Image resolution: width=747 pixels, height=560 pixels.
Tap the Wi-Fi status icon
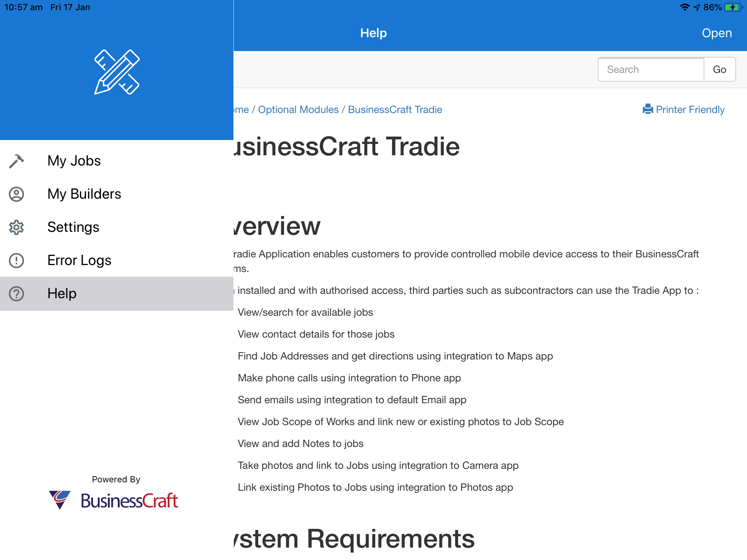[685, 7]
